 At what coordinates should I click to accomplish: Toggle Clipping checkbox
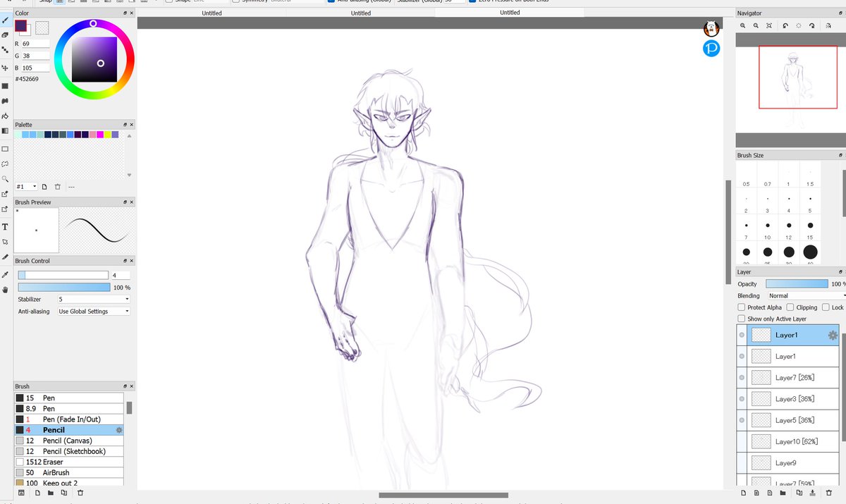pos(790,307)
